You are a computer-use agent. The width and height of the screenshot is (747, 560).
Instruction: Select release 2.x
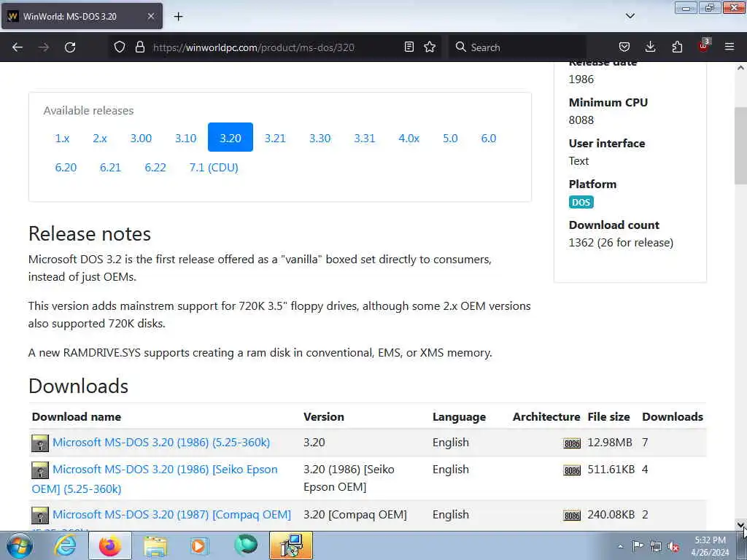click(99, 138)
